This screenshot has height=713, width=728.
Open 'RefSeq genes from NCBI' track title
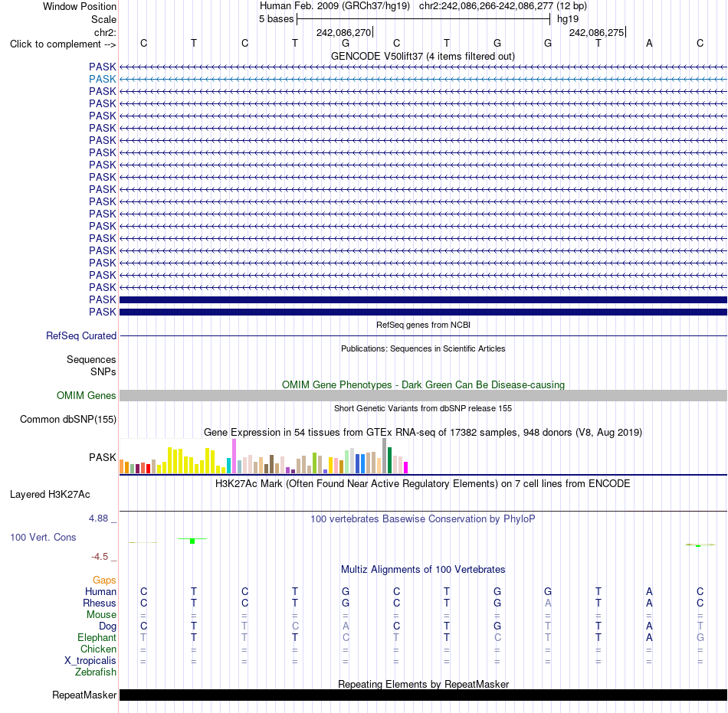[x=423, y=325]
